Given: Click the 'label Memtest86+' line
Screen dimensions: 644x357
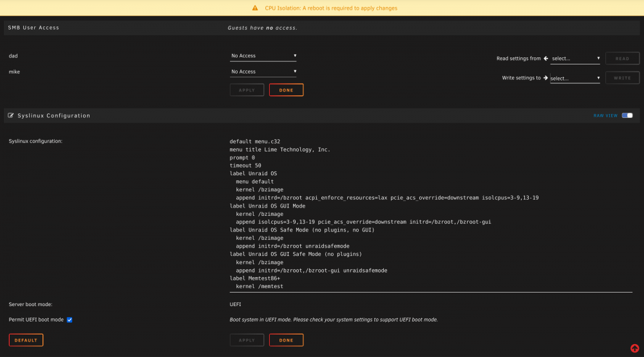Looking at the screenshot, I should 254,278.
